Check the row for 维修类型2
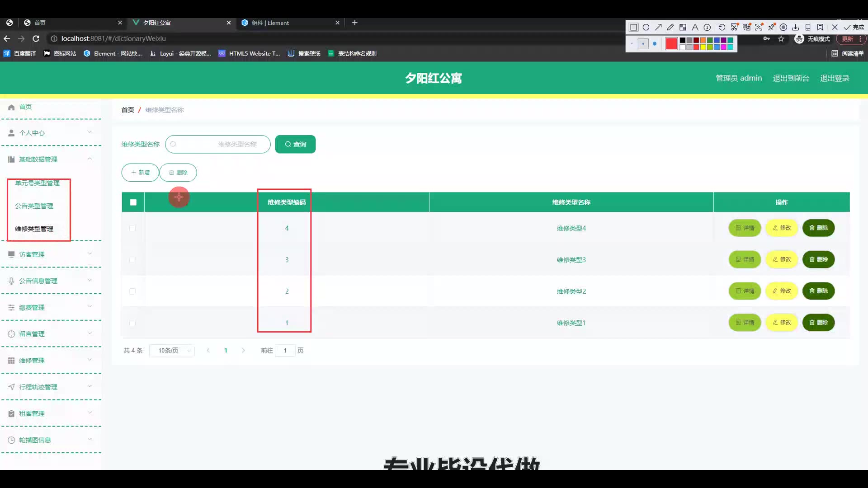Image resolution: width=868 pixels, height=488 pixels. [132, 291]
